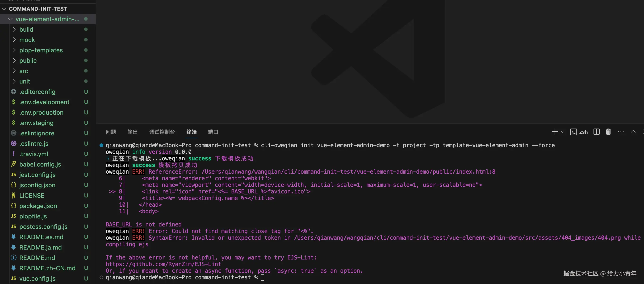Open the package.json file
The width and height of the screenshot is (644, 284).
tap(38, 206)
